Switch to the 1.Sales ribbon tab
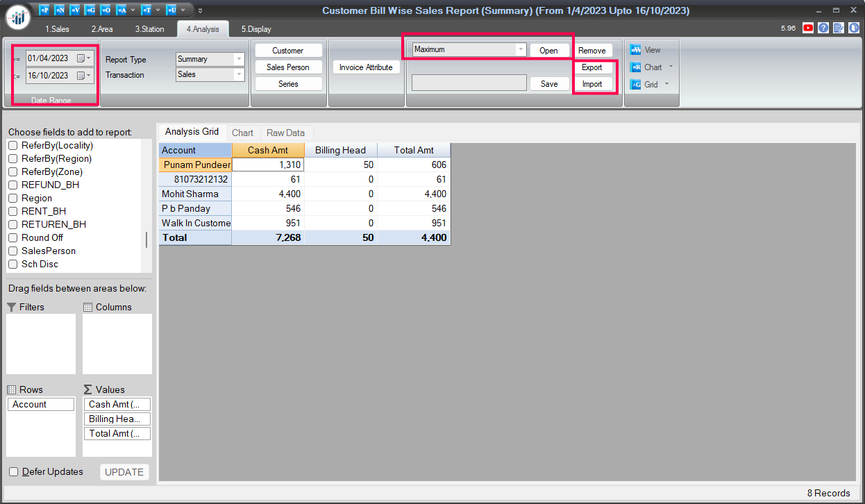This screenshot has height=504, width=865. pyautogui.click(x=58, y=29)
